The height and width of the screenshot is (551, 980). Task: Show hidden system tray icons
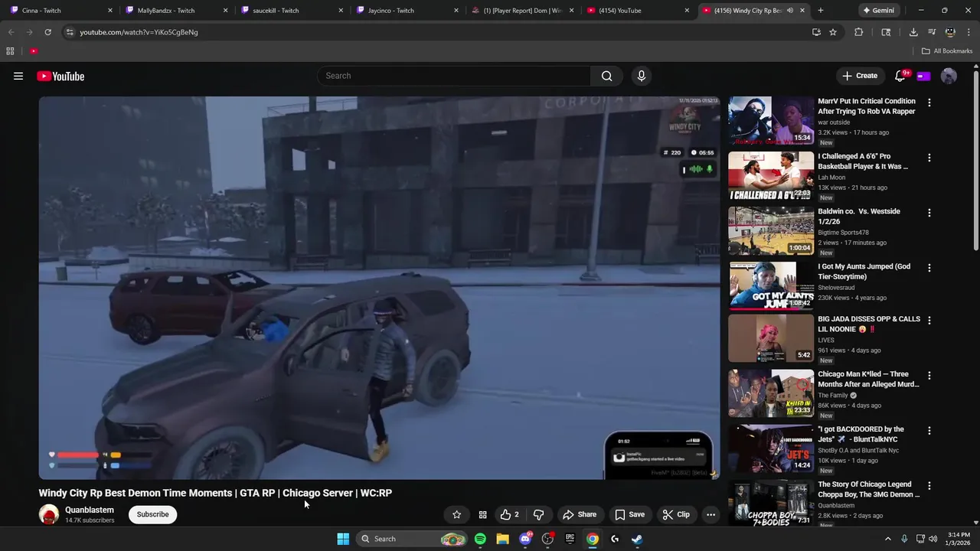point(888,539)
